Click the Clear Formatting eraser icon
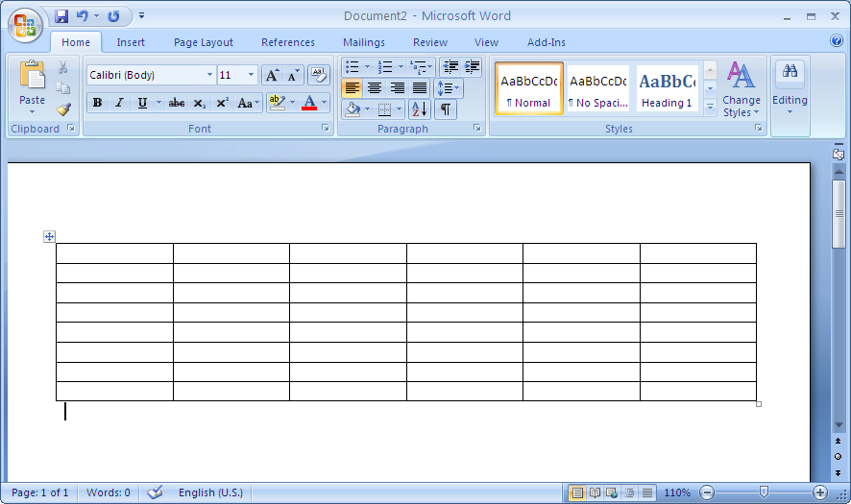 click(x=318, y=75)
